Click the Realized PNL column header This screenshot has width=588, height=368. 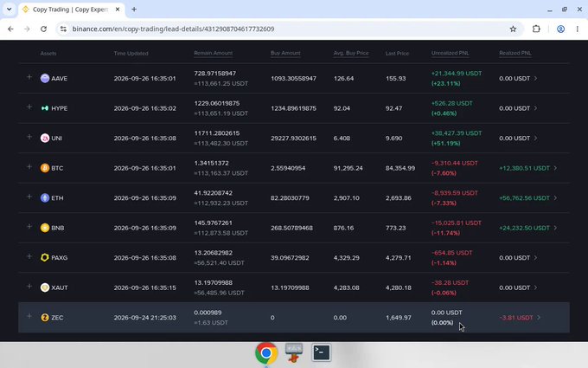click(514, 54)
